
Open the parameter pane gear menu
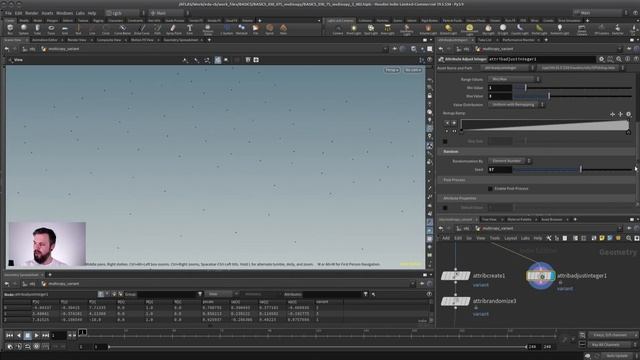(x=602, y=59)
